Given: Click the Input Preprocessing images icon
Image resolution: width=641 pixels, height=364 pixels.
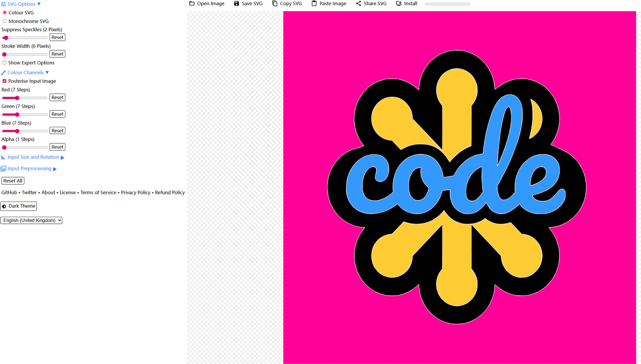Looking at the screenshot, I should (x=4, y=169).
